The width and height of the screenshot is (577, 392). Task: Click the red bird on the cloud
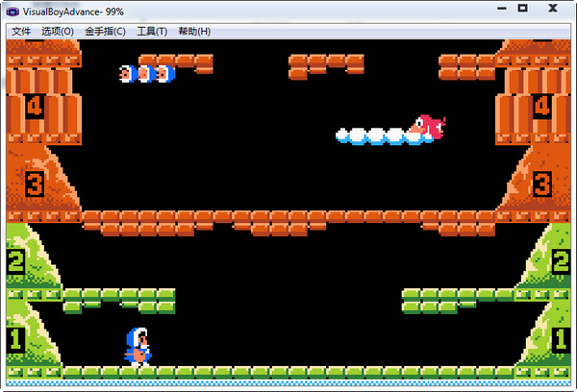click(431, 126)
